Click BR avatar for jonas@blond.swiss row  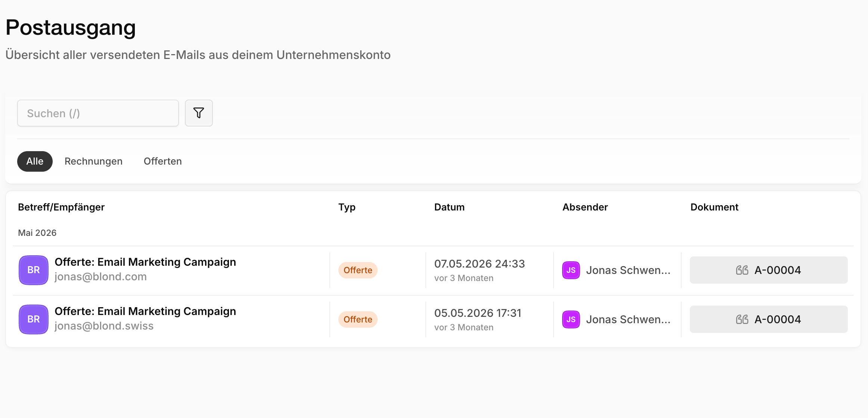(x=34, y=319)
